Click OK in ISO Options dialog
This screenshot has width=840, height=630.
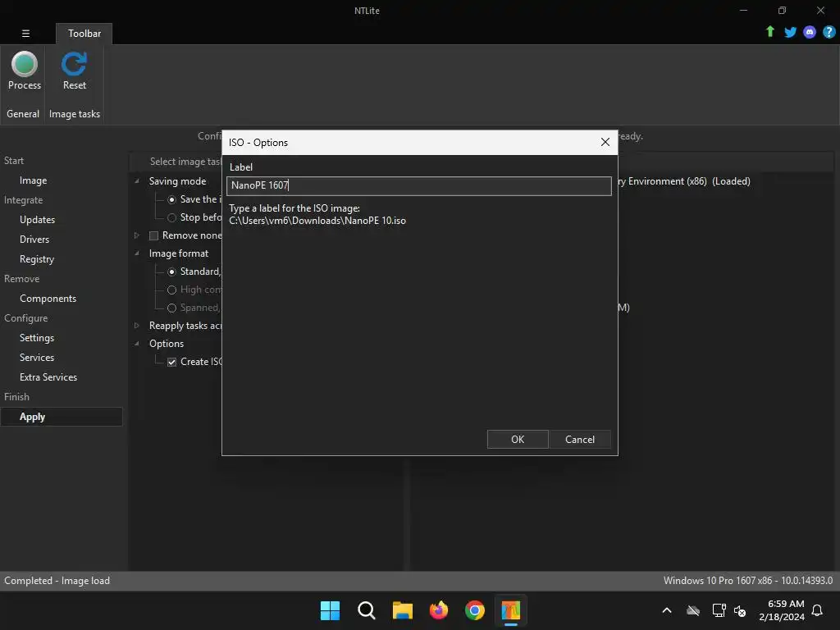pyautogui.click(x=518, y=440)
